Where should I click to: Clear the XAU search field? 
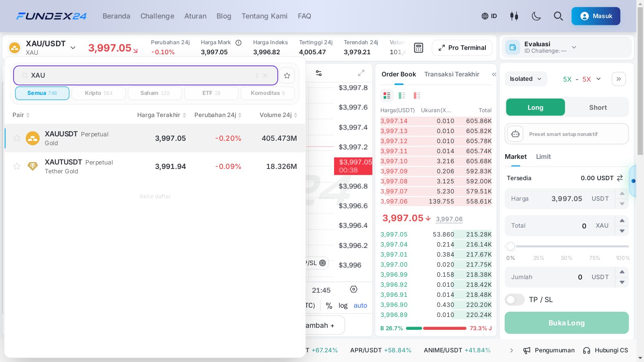(265, 75)
